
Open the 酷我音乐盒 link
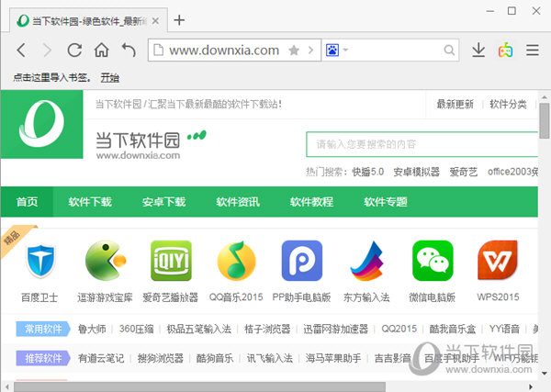click(453, 330)
